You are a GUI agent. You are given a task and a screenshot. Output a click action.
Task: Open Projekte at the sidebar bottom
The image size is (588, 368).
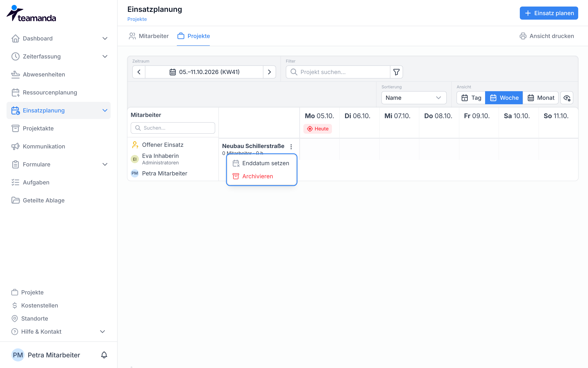click(x=27, y=292)
